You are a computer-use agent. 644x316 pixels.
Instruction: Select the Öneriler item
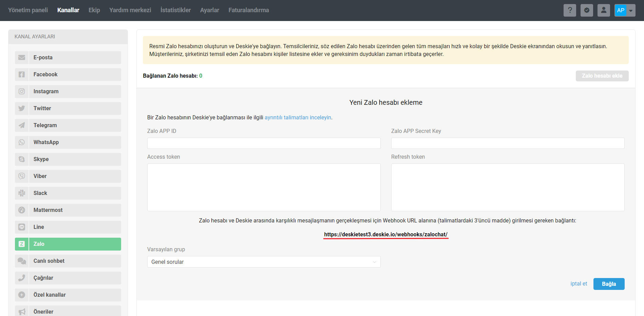[68, 311]
